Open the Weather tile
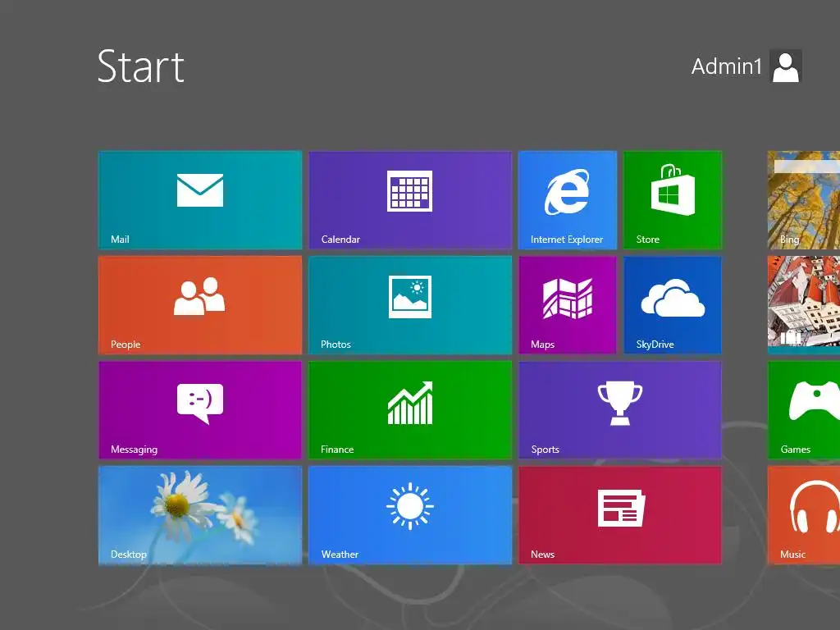 click(x=410, y=515)
